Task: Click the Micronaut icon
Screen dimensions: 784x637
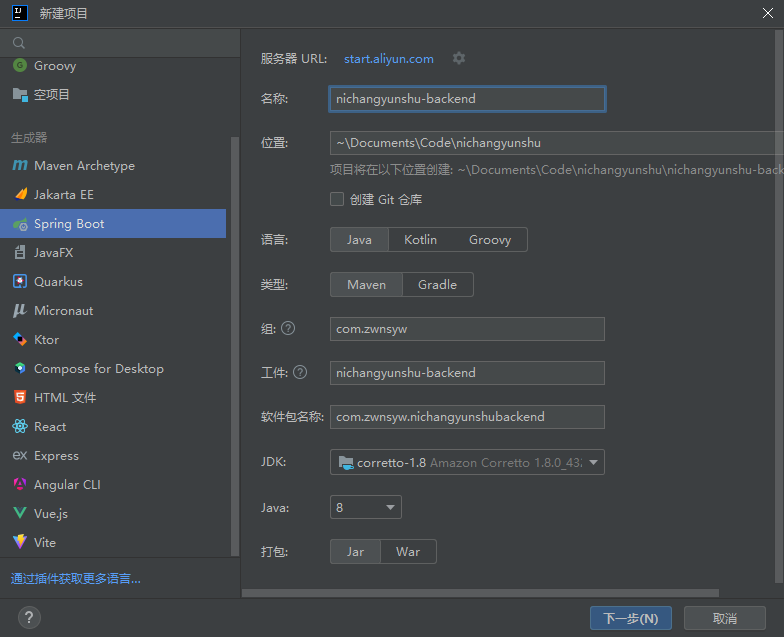Action: 20,310
